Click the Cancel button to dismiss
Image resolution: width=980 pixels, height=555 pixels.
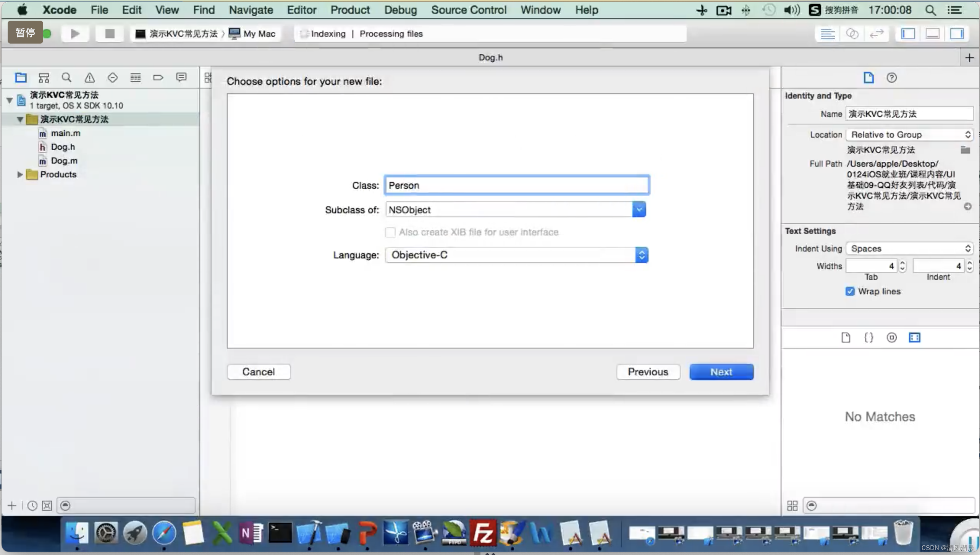259,372
